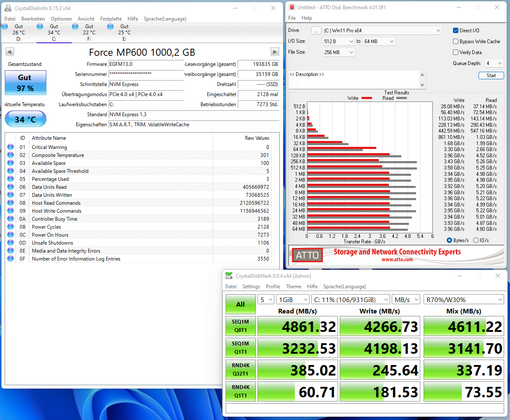The height and width of the screenshot is (420, 510).
Task: Open test count dropdown showing 5
Action: point(265,300)
